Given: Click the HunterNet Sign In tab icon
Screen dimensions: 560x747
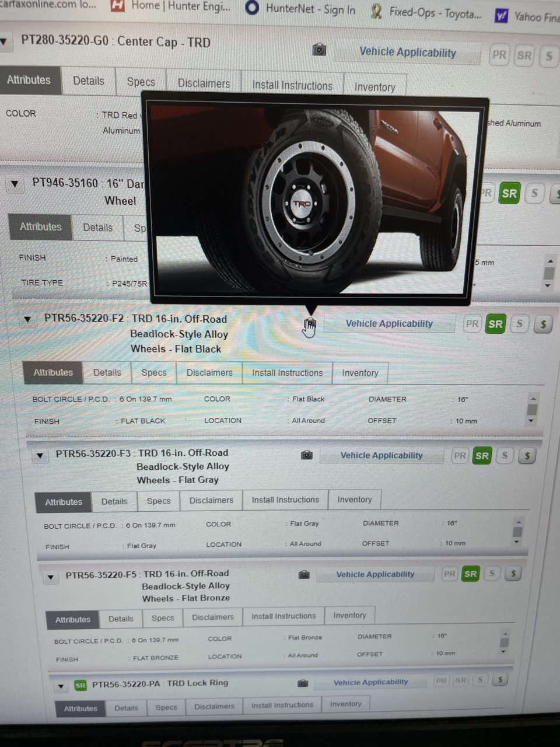Looking at the screenshot, I should pyautogui.click(x=252, y=8).
